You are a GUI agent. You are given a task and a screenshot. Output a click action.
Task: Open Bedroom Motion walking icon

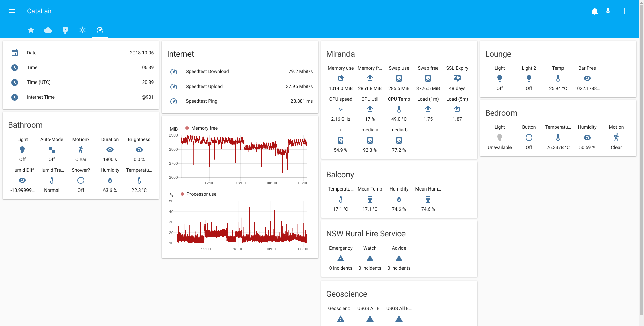(616, 138)
